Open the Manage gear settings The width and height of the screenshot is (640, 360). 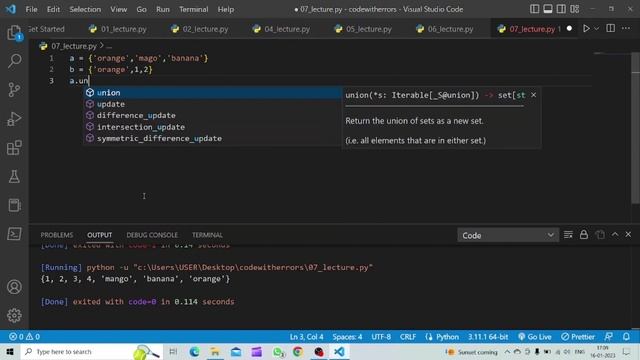click(x=14, y=315)
